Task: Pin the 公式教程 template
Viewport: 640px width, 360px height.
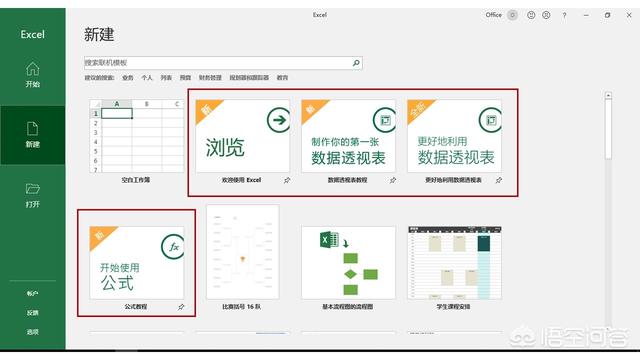Action: click(x=181, y=307)
